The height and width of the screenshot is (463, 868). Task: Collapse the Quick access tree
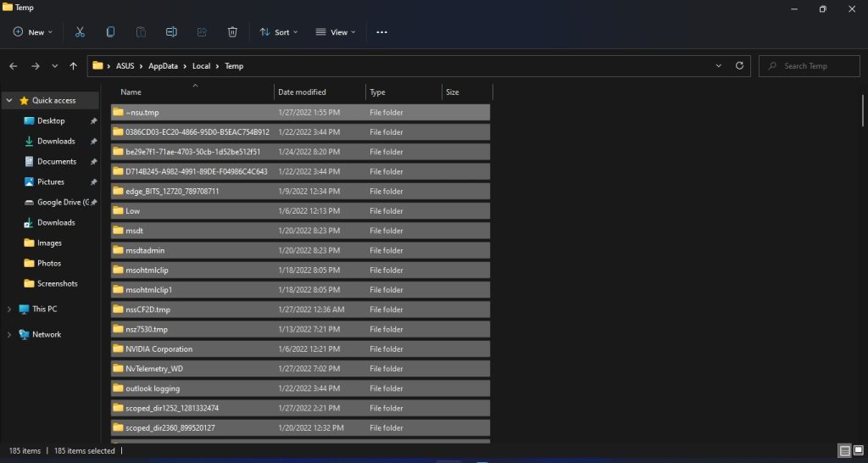(x=8, y=100)
